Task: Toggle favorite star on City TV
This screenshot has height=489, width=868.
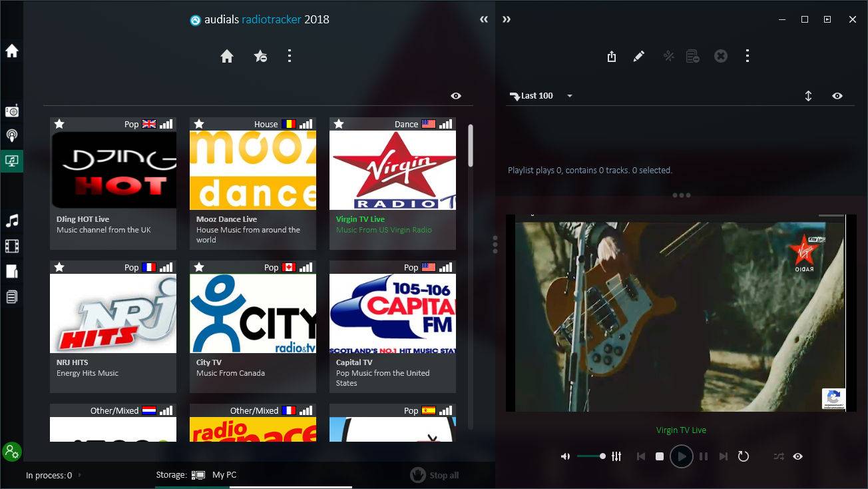Action: (199, 267)
